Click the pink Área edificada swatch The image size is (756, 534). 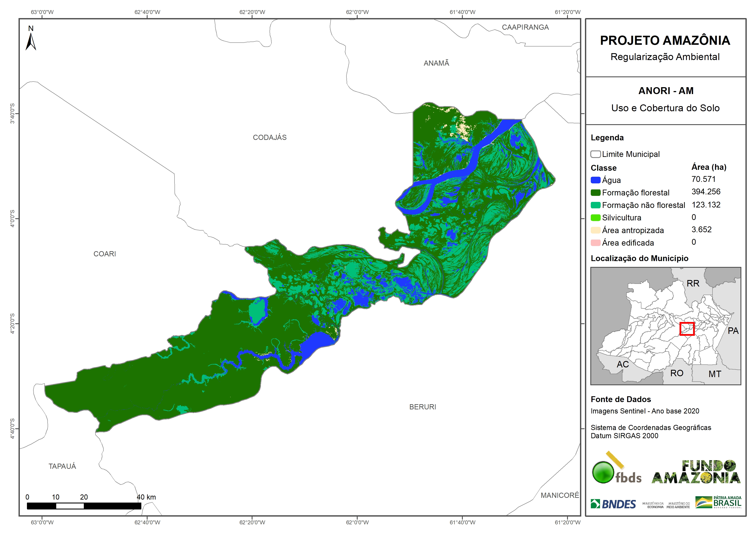pos(595,243)
